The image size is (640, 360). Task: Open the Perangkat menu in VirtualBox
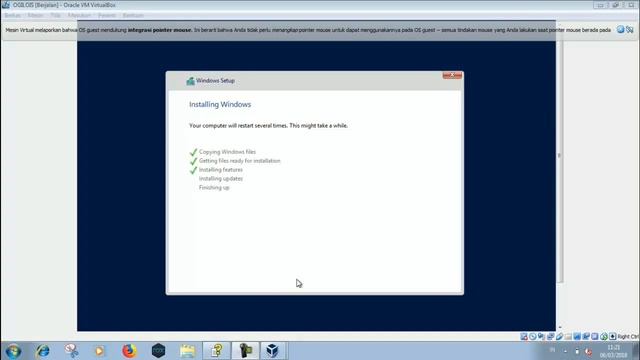pos(107,16)
